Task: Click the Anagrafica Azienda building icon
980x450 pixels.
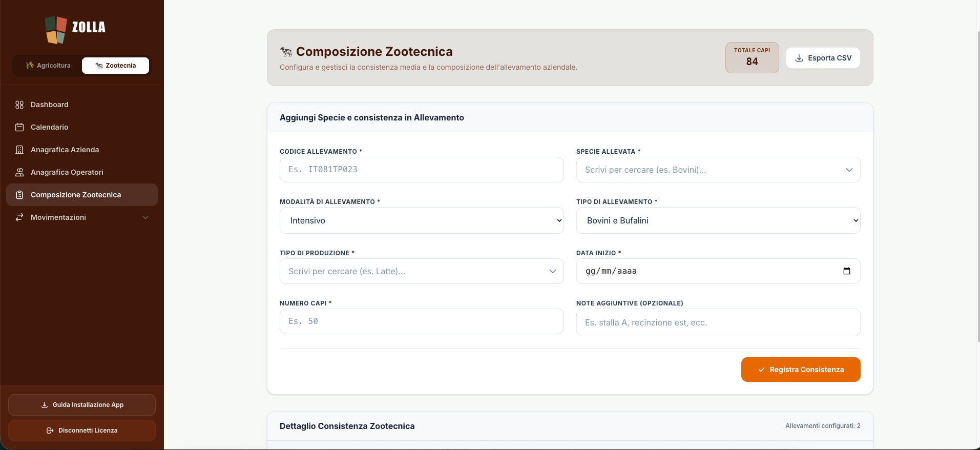Action: click(19, 150)
